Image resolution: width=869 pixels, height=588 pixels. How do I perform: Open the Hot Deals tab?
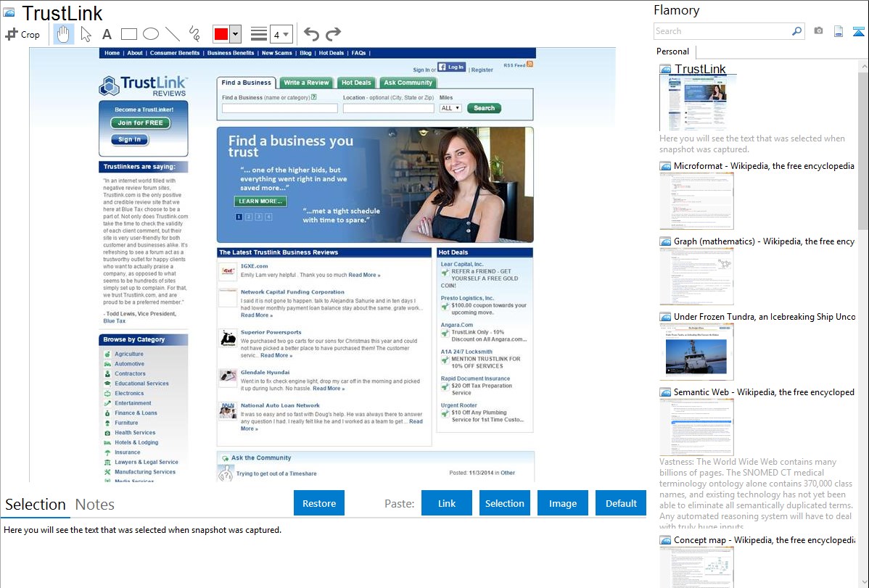tap(356, 83)
